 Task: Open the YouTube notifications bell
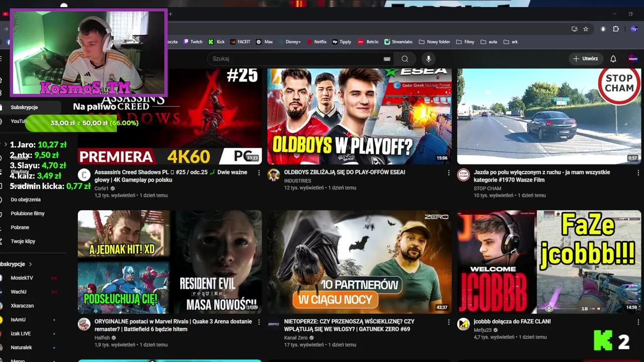(613, 59)
